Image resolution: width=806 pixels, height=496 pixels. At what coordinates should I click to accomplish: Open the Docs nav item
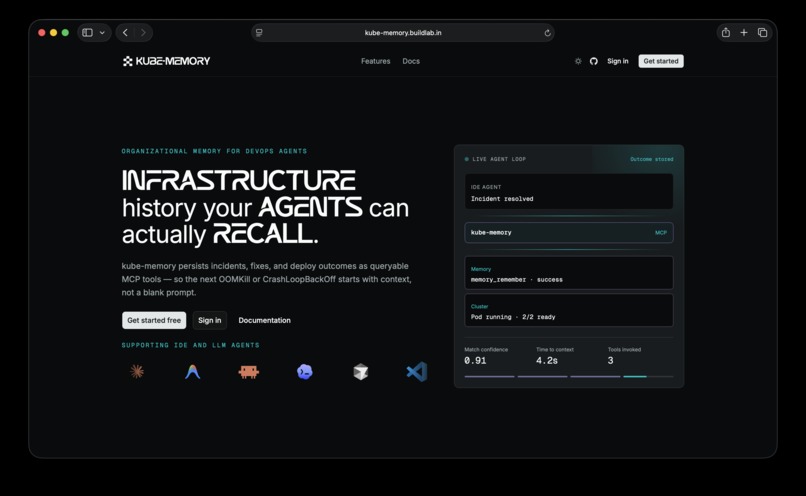(x=411, y=61)
